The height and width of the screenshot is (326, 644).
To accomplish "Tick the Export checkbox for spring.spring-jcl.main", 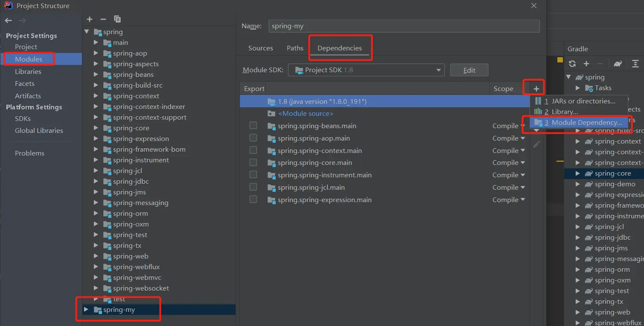I will (x=254, y=187).
